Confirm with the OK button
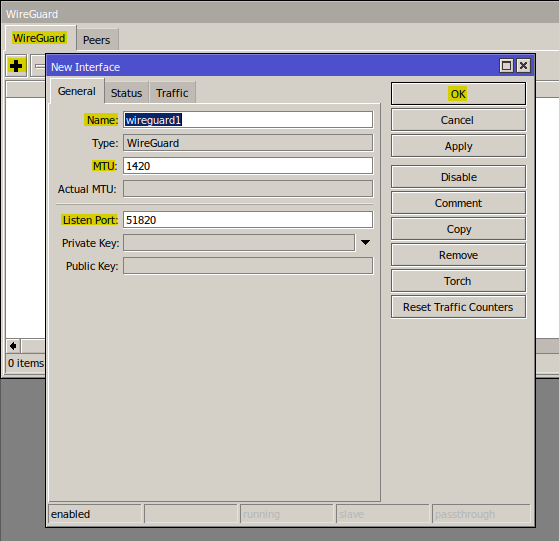559x541 pixels. (458, 94)
